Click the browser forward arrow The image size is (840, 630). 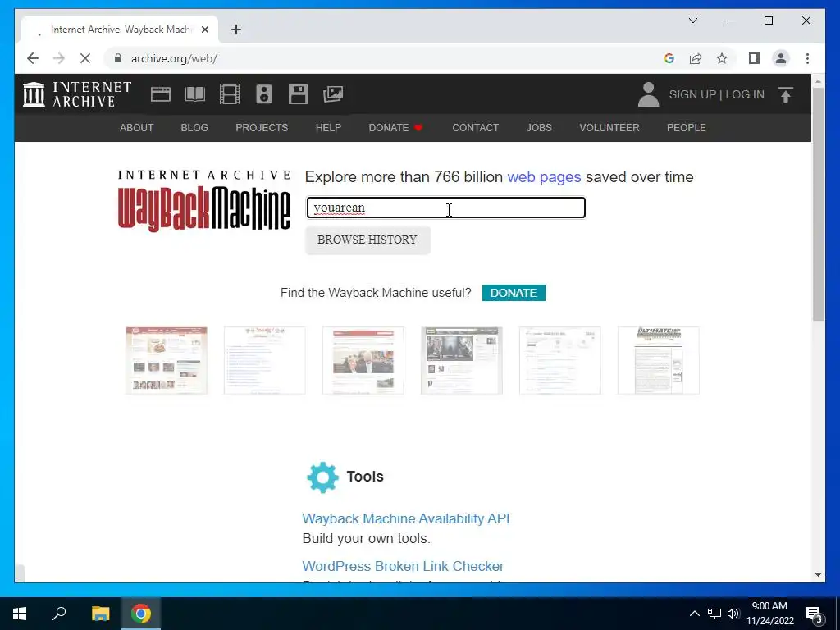[59, 58]
